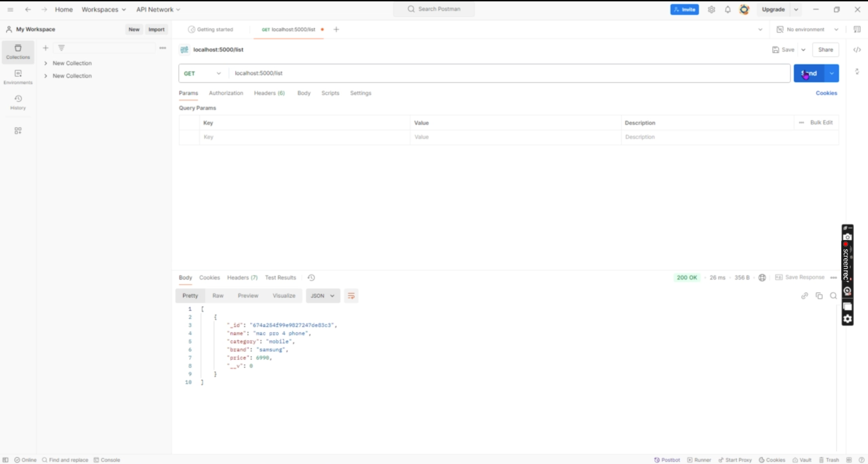The width and height of the screenshot is (868, 464).
Task: Open the Workspaces dropdown
Action: point(104,9)
